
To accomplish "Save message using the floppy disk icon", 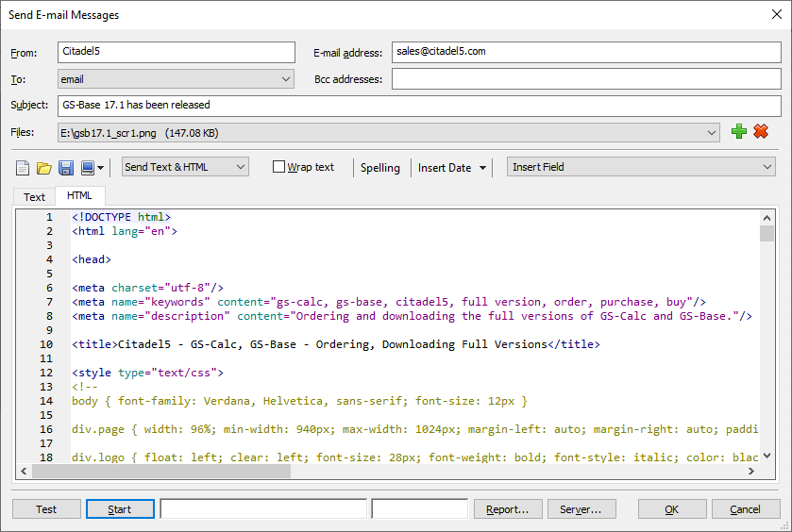I will point(66,168).
